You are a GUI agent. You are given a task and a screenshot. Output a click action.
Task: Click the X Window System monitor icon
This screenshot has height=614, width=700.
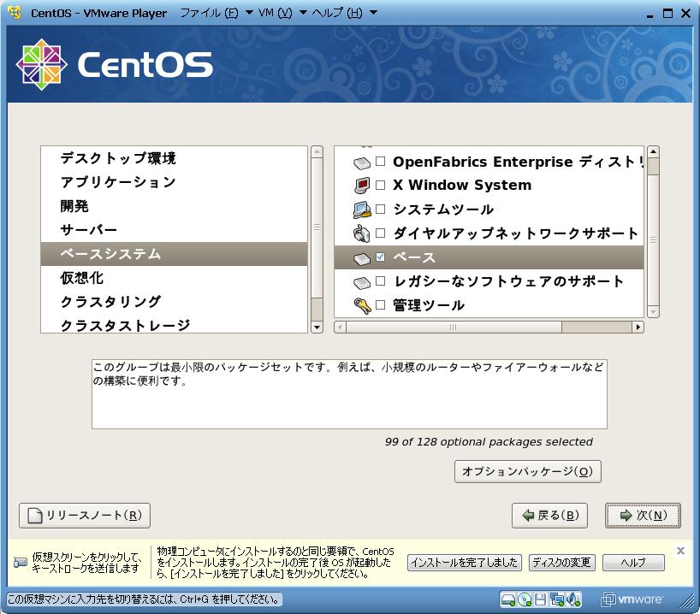[361, 186]
